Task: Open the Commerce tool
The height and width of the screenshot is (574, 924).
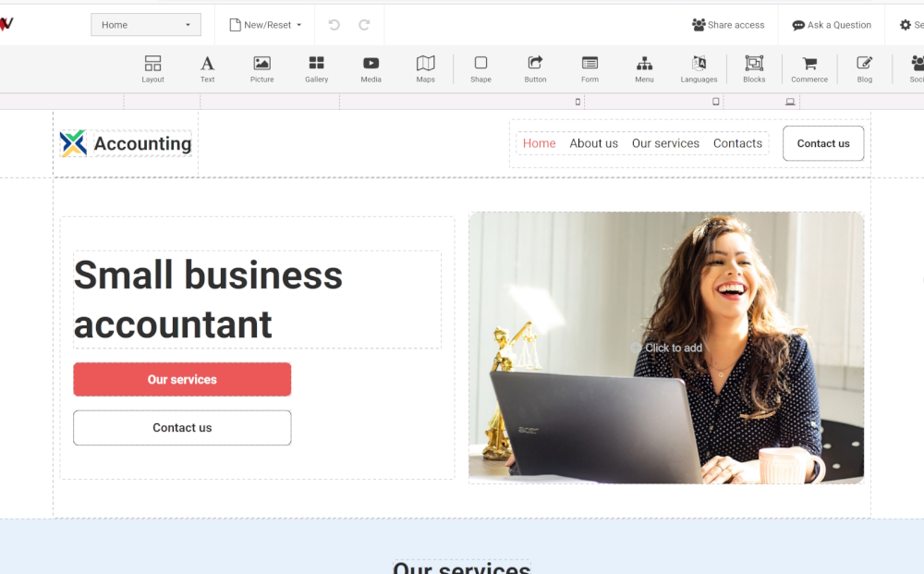Action: coord(808,68)
